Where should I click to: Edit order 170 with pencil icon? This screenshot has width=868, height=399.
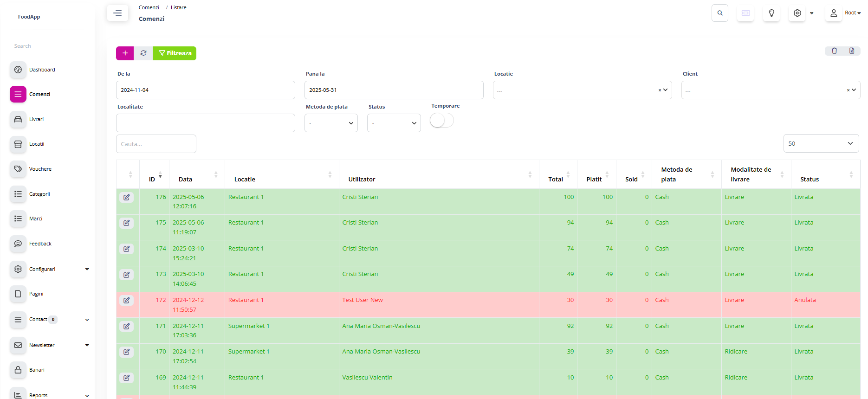126,352
